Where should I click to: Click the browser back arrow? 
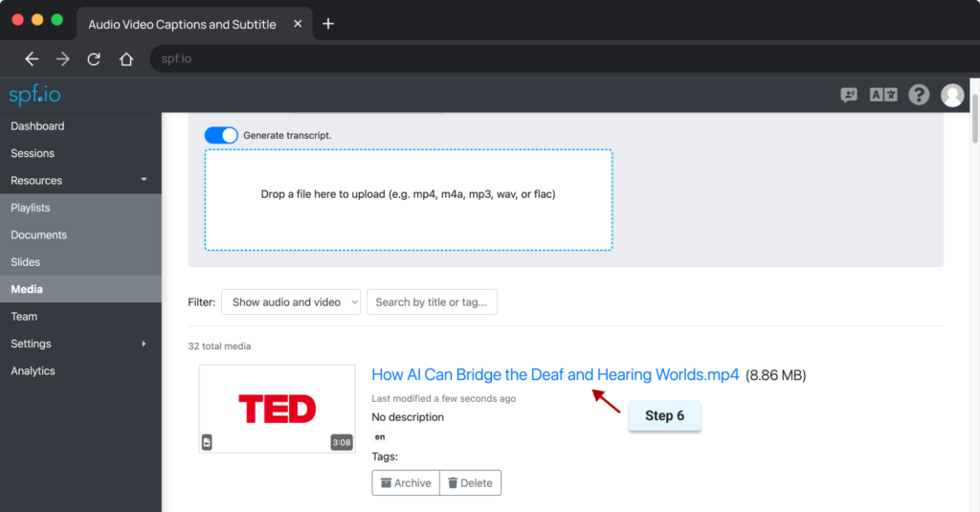click(x=32, y=59)
